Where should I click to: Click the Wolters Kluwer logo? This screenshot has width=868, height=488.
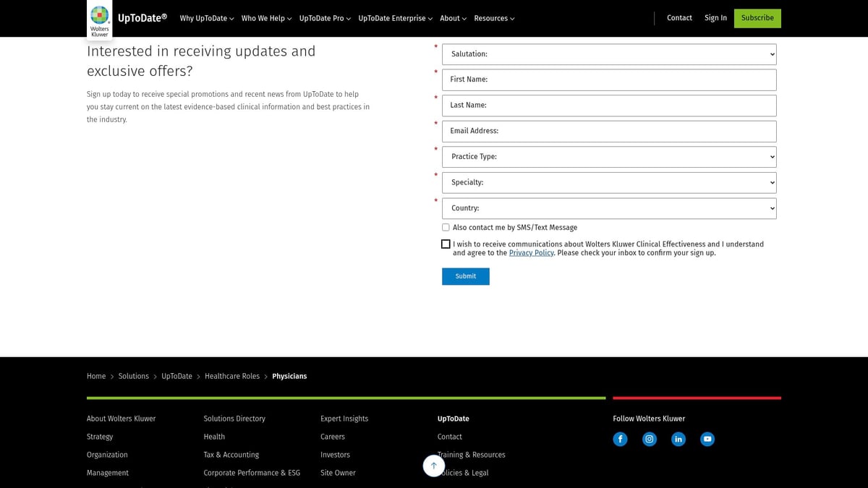pyautogui.click(x=100, y=20)
